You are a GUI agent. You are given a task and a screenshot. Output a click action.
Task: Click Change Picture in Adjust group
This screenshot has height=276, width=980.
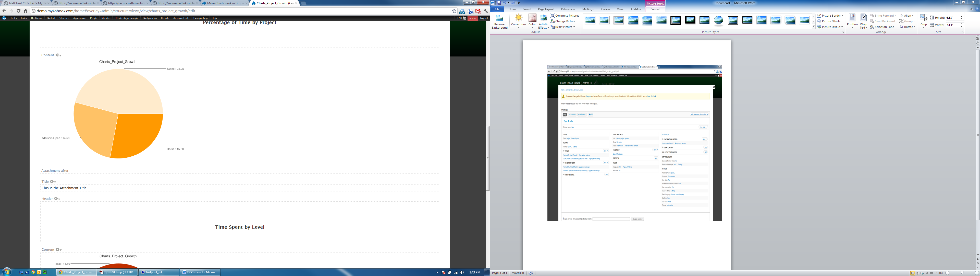(x=563, y=21)
